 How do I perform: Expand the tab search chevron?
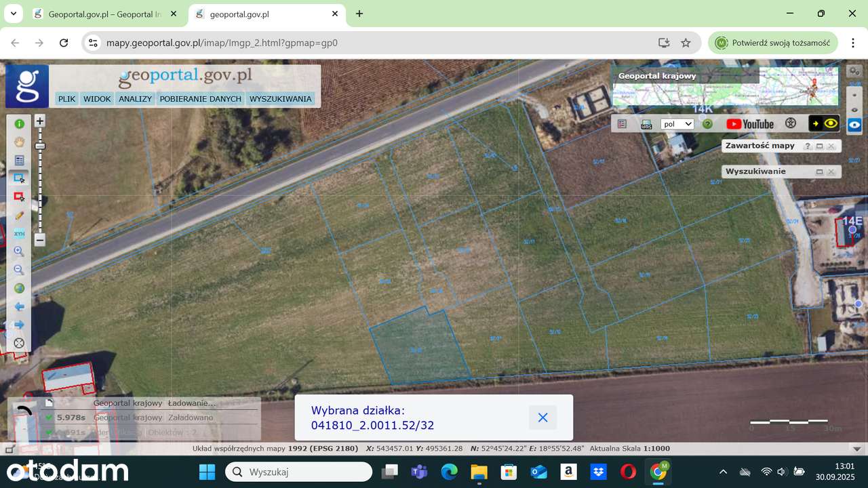coord(13,14)
